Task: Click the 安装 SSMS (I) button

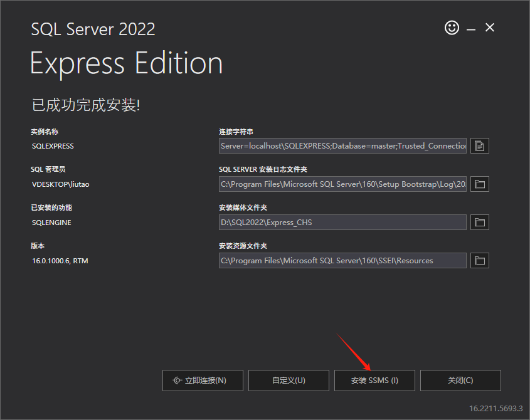Action: coord(374,381)
